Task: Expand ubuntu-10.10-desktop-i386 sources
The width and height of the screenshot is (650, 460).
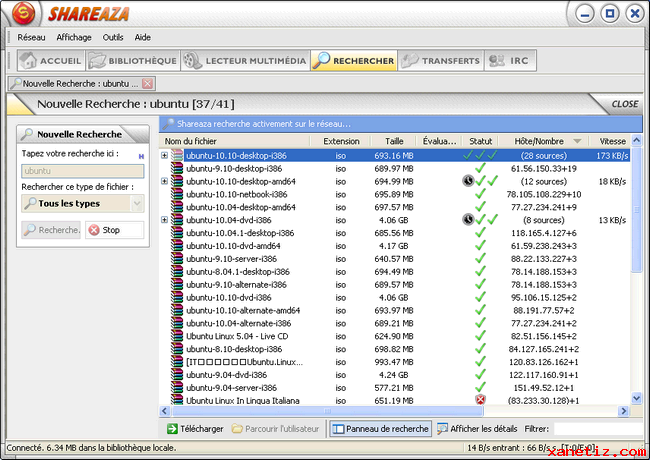Action: tap(164, 155)
